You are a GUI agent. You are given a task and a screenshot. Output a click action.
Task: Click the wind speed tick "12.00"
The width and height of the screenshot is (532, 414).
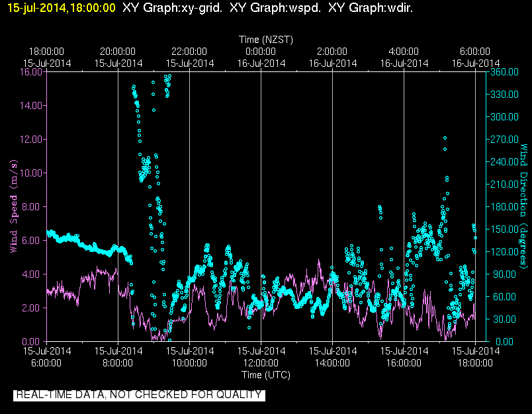31,140
